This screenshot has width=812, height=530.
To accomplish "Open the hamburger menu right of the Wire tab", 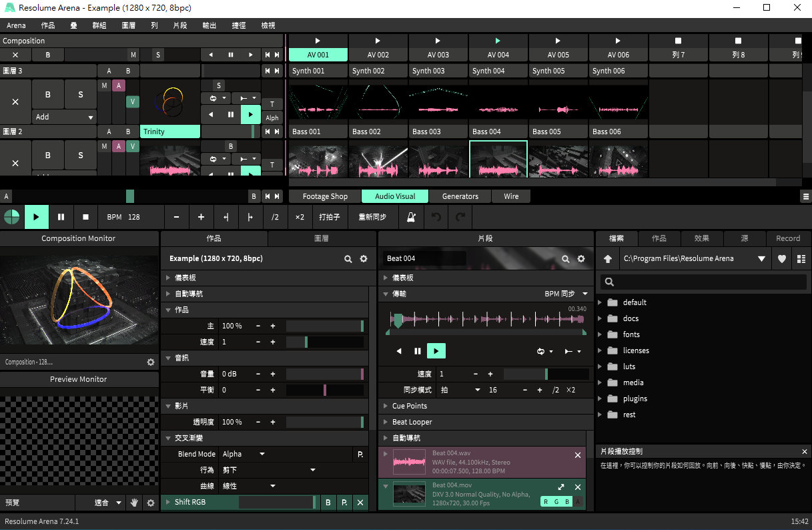I will [806, 197].
